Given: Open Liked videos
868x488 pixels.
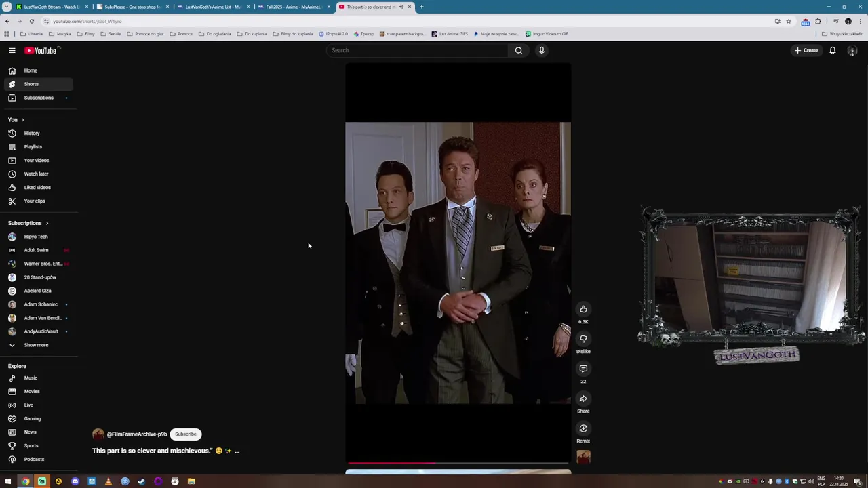Looking at the screenshot, I should [37, 188].
